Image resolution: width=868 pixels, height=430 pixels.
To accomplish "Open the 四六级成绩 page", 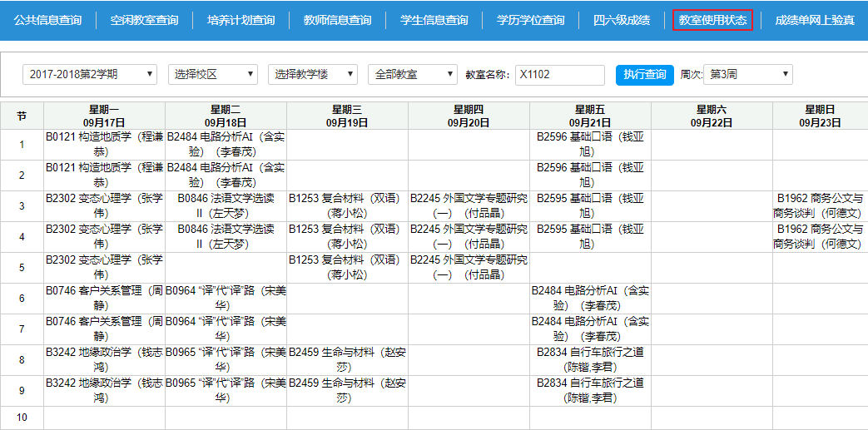I will 621,20.
